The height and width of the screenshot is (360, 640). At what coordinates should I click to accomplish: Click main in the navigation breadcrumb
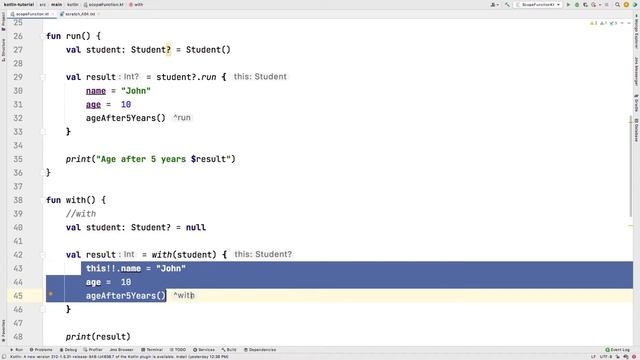pos(57,4)
